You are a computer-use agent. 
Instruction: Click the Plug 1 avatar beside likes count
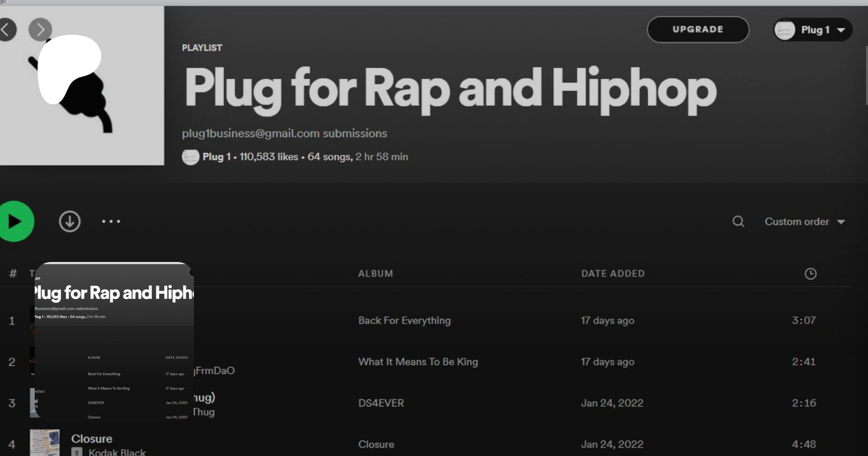click(x=190, y=157)
